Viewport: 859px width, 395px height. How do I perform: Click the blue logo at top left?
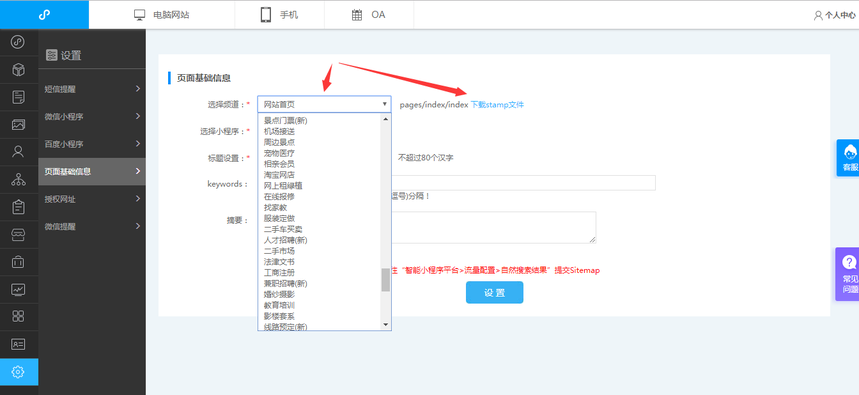coord(44,15)
